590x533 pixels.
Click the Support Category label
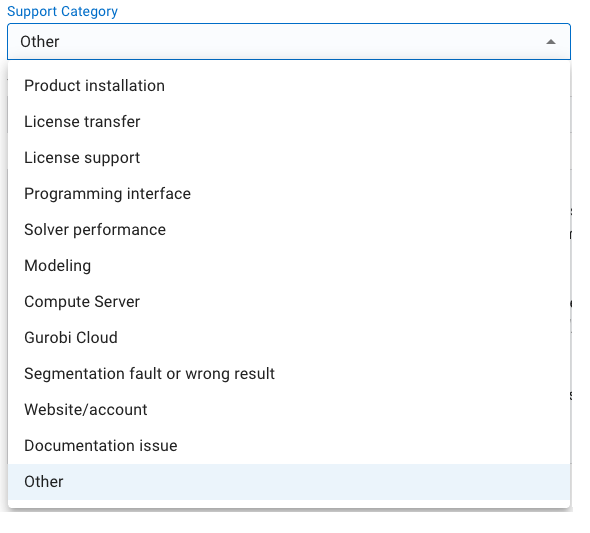[x=62, y=12]
